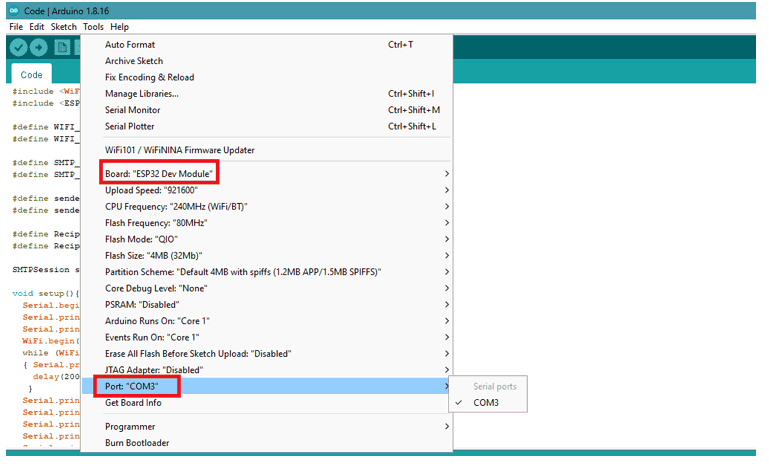Open Serial Monitor from the menu

click(x=132, y=110)
